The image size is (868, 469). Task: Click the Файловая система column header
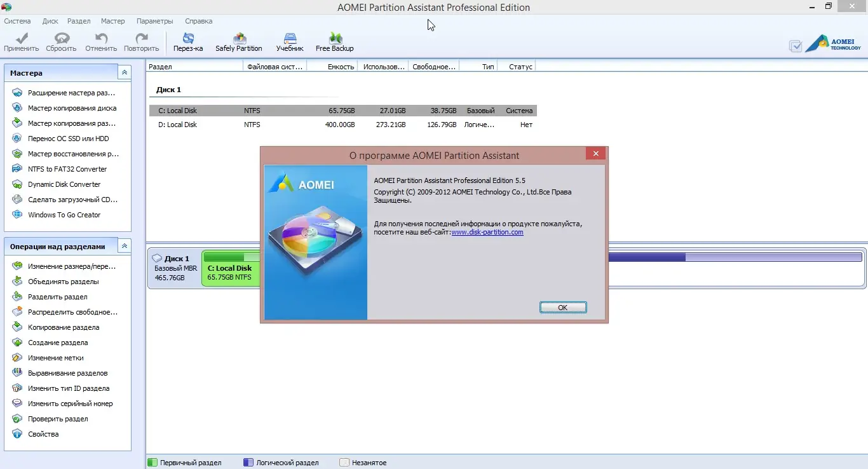point(275,66)
